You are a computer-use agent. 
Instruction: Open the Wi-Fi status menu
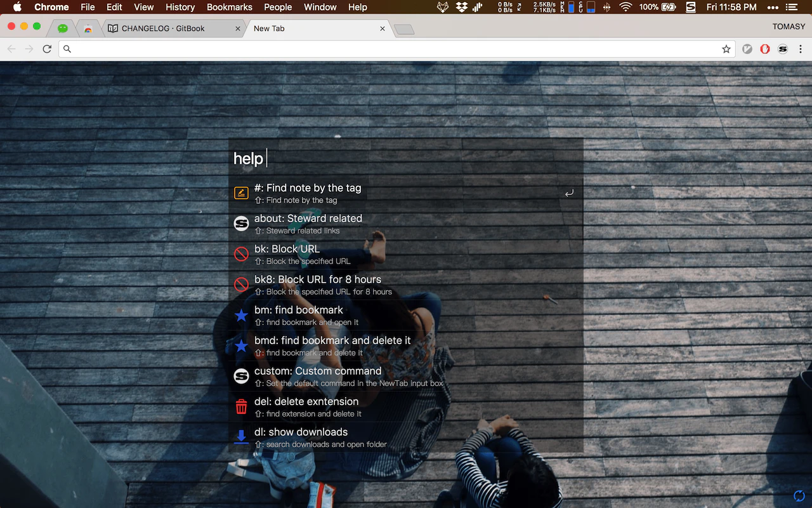coord(626,7)
